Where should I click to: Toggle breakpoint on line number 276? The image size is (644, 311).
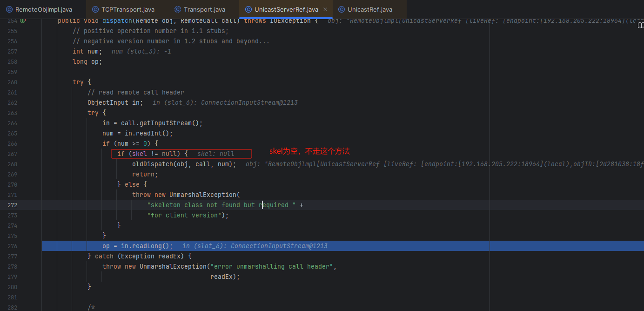tap(12, 246)
